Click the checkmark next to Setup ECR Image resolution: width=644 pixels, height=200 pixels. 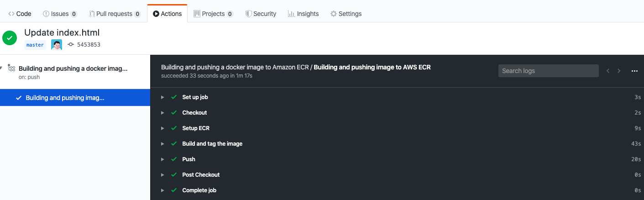(174, 128)
